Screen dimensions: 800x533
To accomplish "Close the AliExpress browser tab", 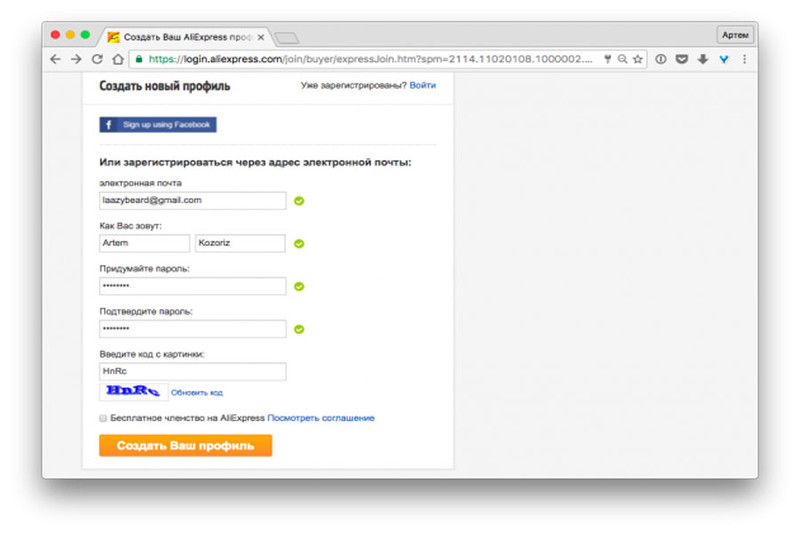I will pyautogui.click(x=261, y=37).
